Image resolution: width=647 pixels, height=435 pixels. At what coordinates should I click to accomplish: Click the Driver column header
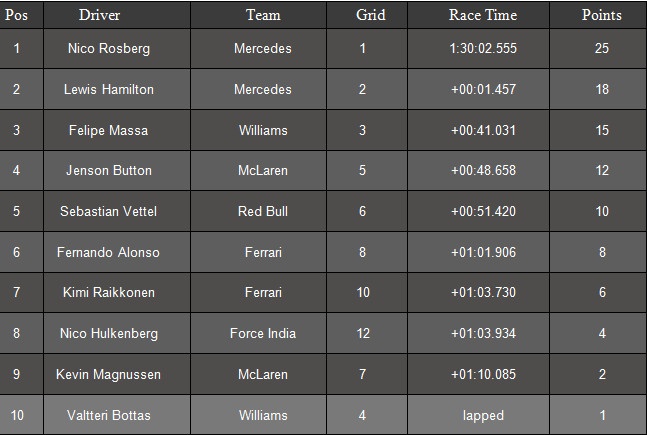(100, 15)
